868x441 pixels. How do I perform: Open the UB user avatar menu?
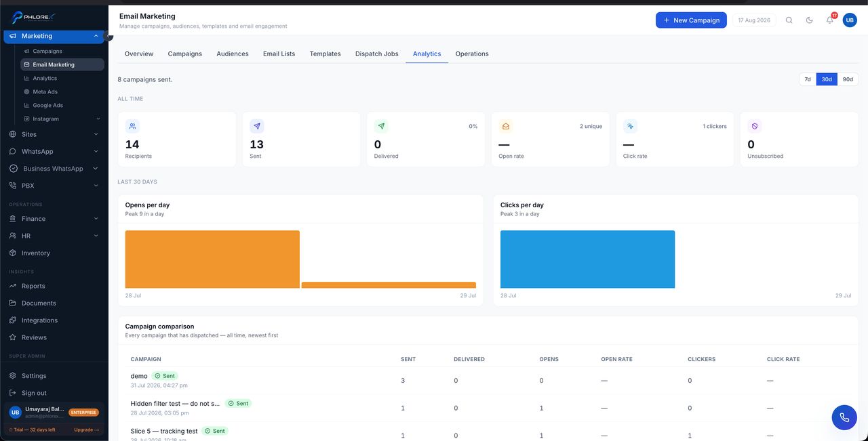(850, 20)
